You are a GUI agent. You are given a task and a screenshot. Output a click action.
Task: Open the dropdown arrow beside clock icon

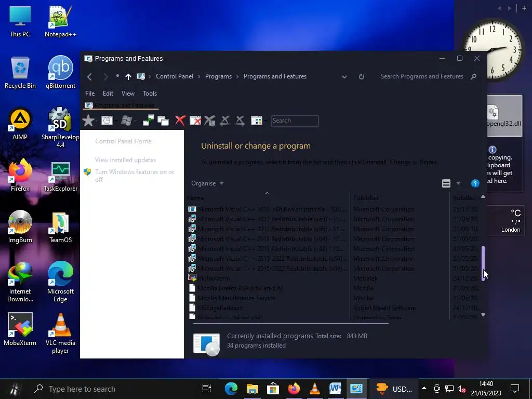(116, 121)
